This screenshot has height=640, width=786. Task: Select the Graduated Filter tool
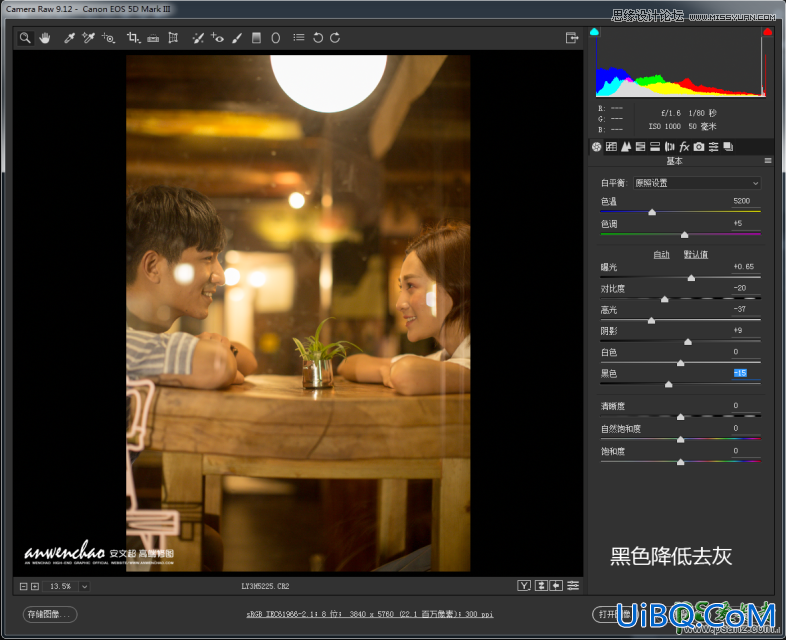click(x=256, y=38)
